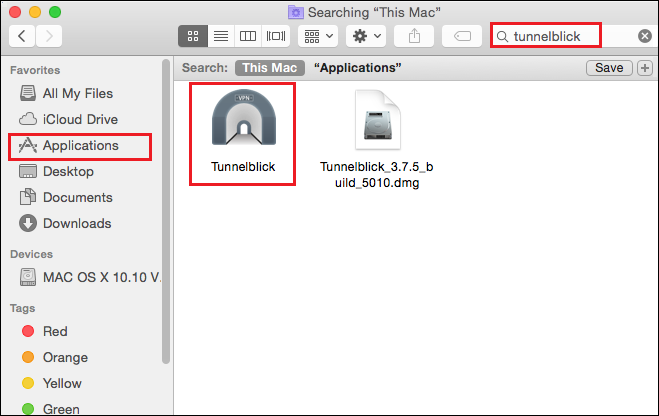
Task: Click the Tunnelblick_3.7.5_build_5010.dmg filename
Action: [377, 175]
